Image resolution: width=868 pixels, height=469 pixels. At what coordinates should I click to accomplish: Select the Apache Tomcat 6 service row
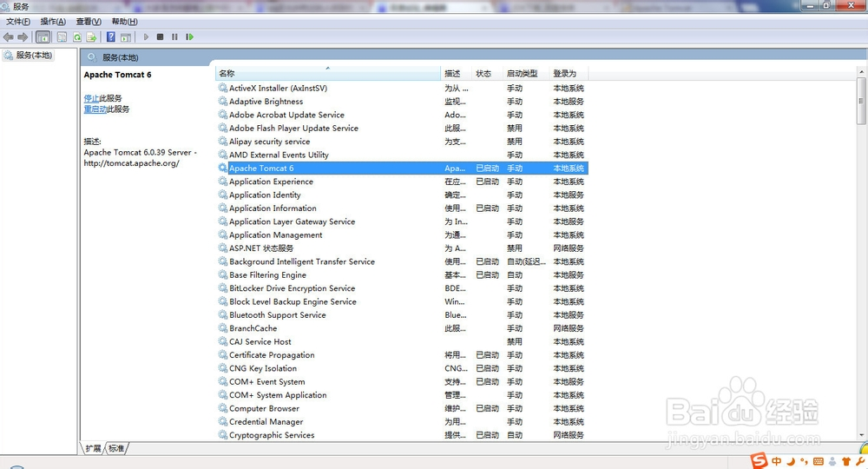401,168
